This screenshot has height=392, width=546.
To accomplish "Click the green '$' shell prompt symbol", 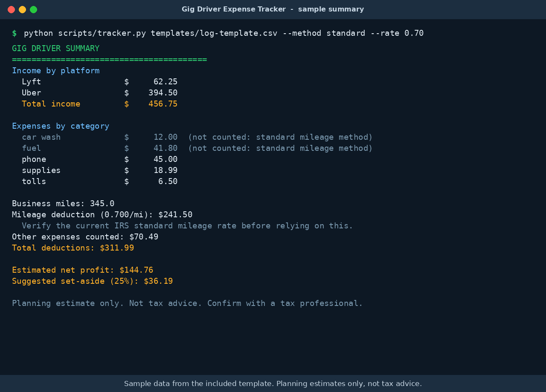I will (15, 33).
